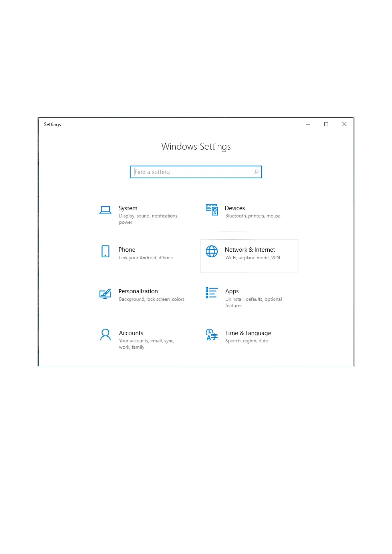Open the Apps list icon
This screenshot has height=554, width=392.
[x=211, y=293]
